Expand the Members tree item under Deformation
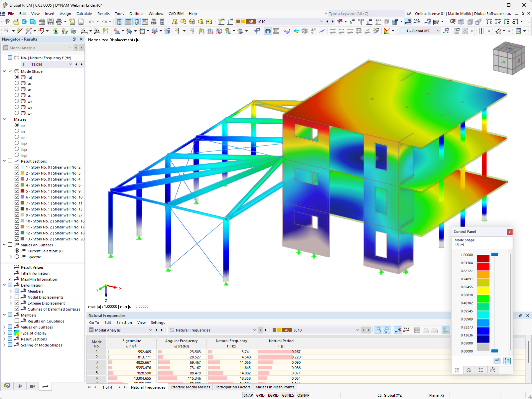532x399 pixels. point(11,291)
